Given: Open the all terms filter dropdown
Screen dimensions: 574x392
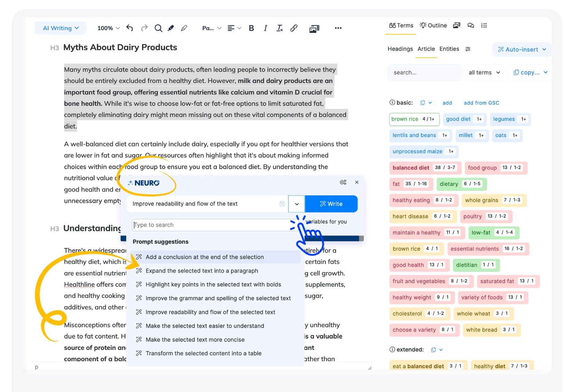Looking at the screenshot, I should (484, 72).
